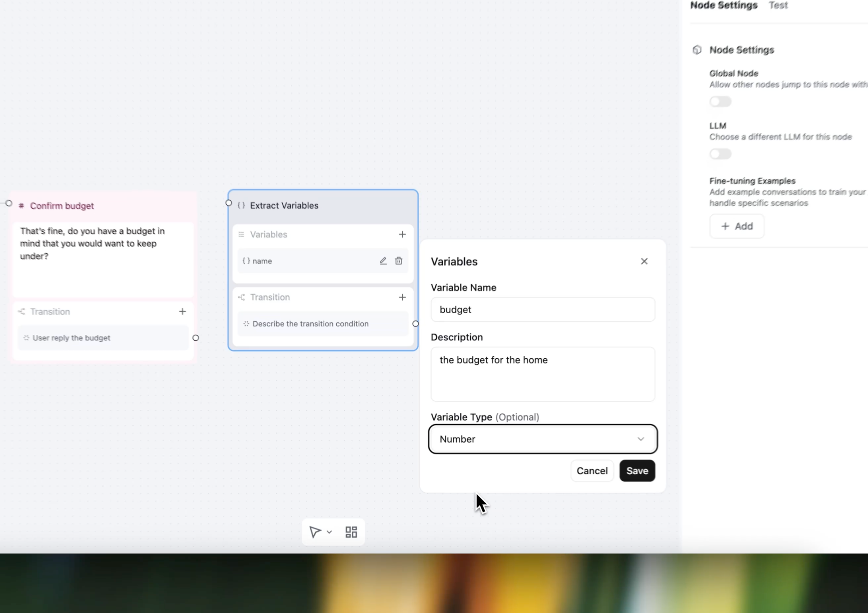Screen dimensions: 868x613
Task: Click the auto-layout grid icon in the toolbar
Action: [x=351, y=532]
